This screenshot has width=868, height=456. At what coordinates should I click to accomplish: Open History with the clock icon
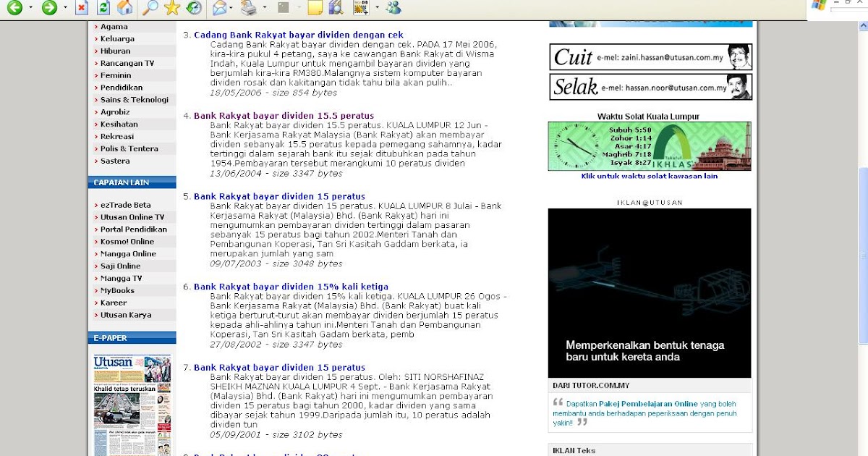[x=193, y=8]
